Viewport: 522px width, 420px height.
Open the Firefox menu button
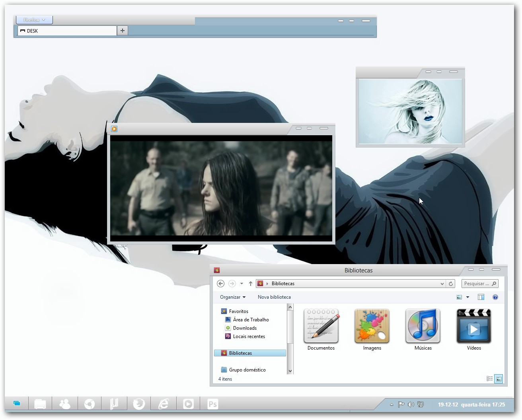34,19
